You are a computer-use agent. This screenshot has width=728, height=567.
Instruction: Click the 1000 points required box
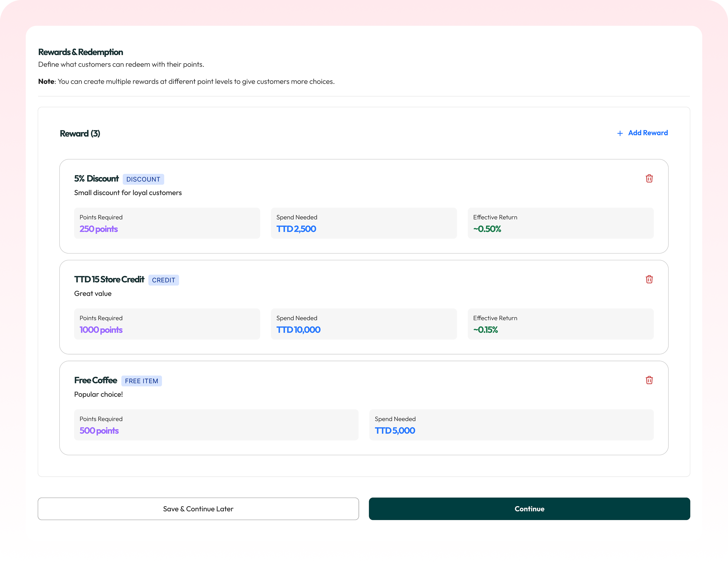[x=167, y=324]
